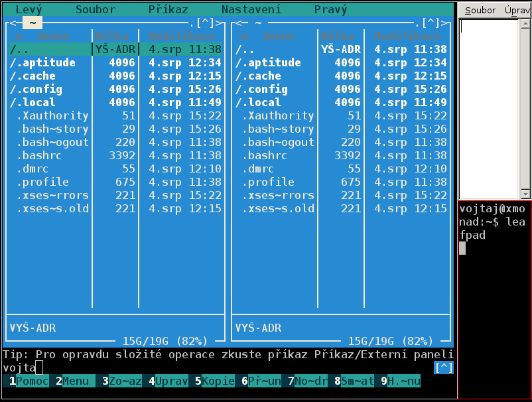Select .profile file in left panel
This screenshot has height=402, width=532.
[115, 182]
